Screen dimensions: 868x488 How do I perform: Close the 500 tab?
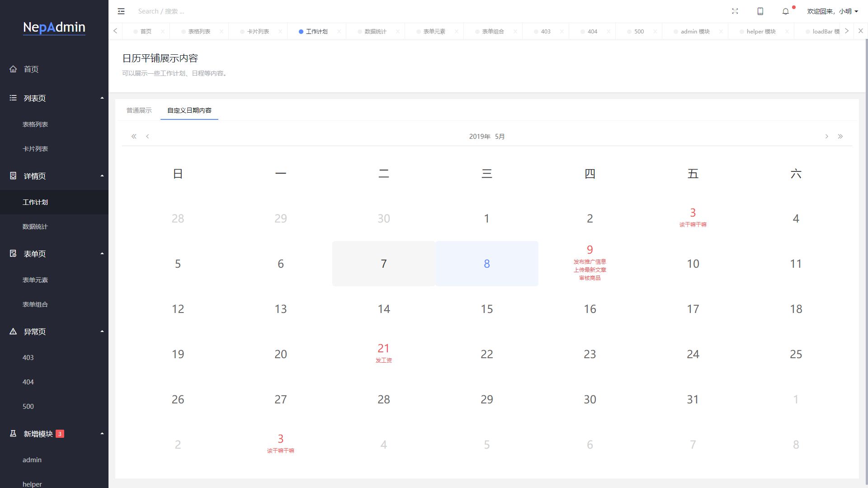[x=655, y=32]
